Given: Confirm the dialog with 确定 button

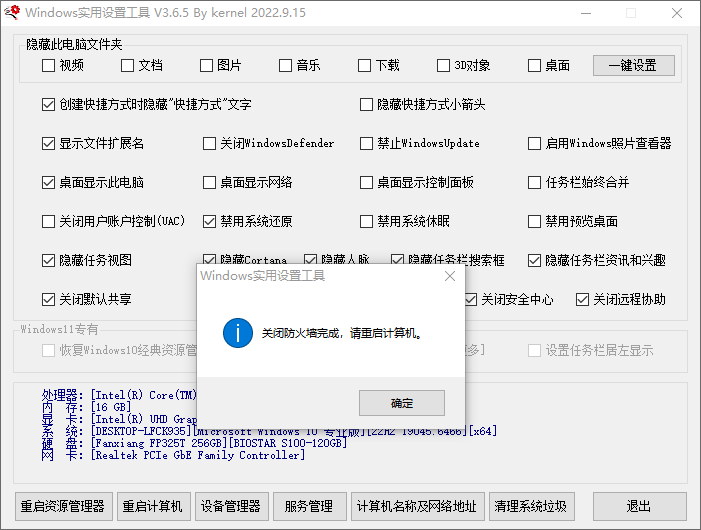Looking at the screenshot, I should pyautogui.click(x=401, y=403).
